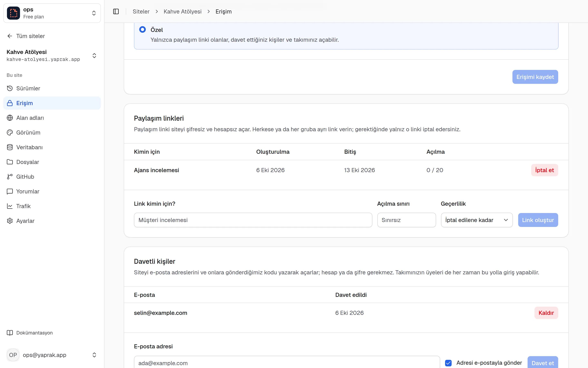The width and height of the screenshot is (588, 368).
Task: Focus the Açılma sınırı input
Action: (406, 220)
